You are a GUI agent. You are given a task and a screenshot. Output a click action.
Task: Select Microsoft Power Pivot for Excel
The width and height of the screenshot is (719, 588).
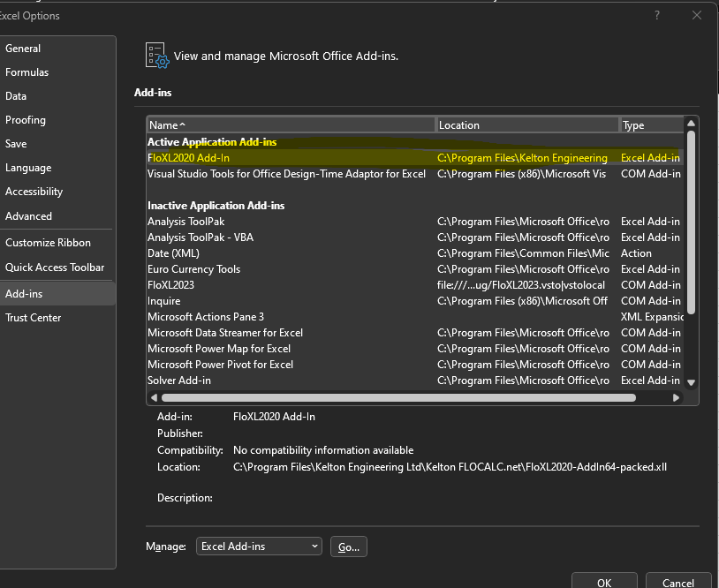point(414,365)
